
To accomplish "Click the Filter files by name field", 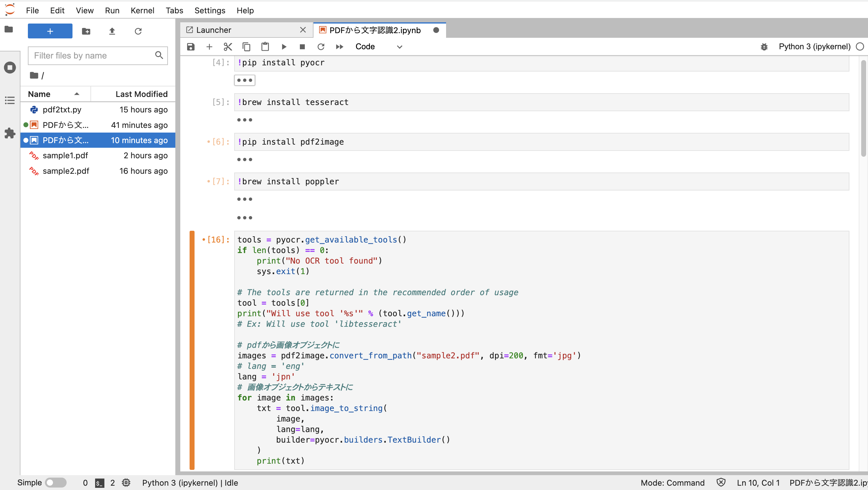I will pyautogui.click(x=98, y=56).
